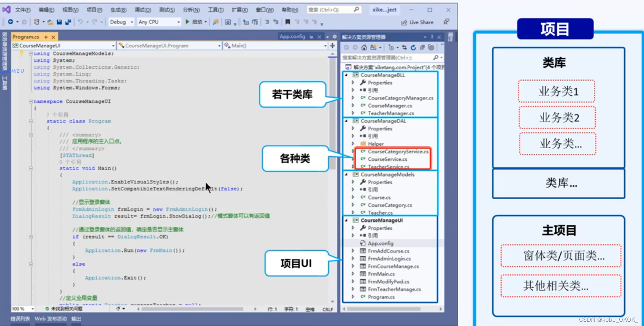644x326 pixels.
Task: Start debugging with the green play button
Action: pos(187,22)
